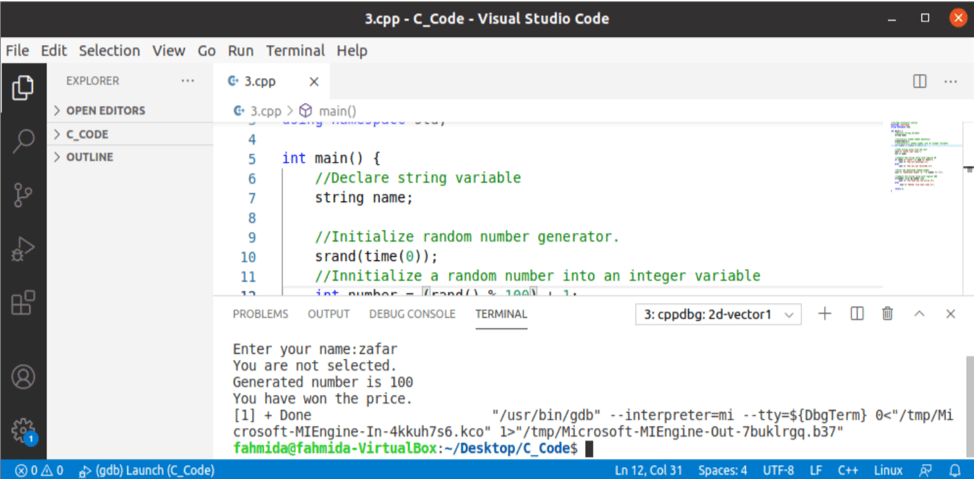This screenshot has height=479, width=974.
Task: Click the main() symbol in breadcrumb
Action: (x=328, y=111)
